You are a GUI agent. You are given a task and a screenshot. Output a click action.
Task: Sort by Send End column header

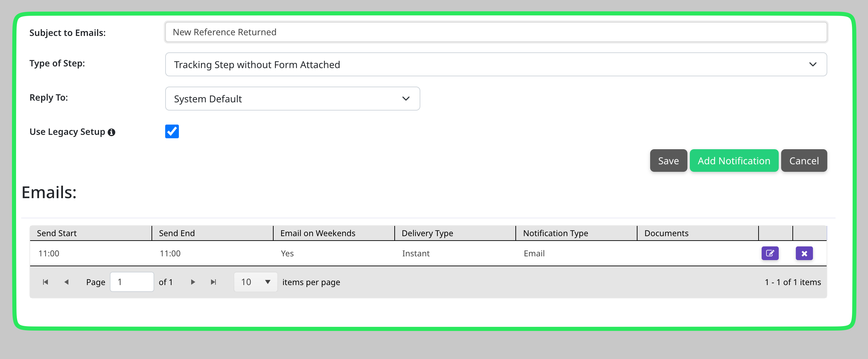212,233
